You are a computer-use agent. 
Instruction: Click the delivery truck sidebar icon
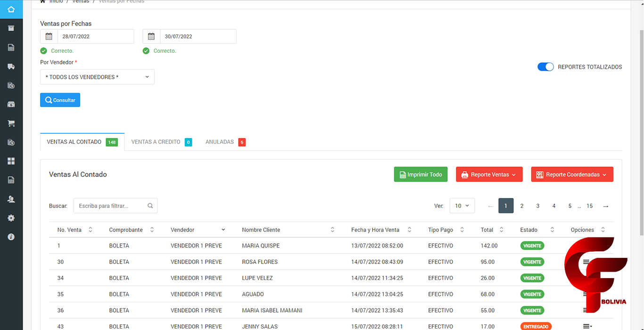point(11,66)
